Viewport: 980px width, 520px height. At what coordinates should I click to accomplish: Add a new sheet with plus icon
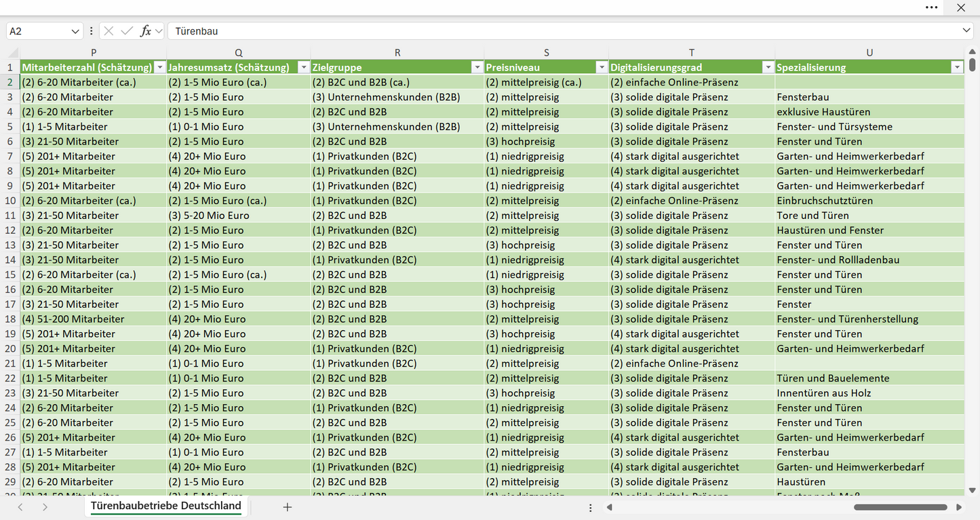[x=288, y=507]
